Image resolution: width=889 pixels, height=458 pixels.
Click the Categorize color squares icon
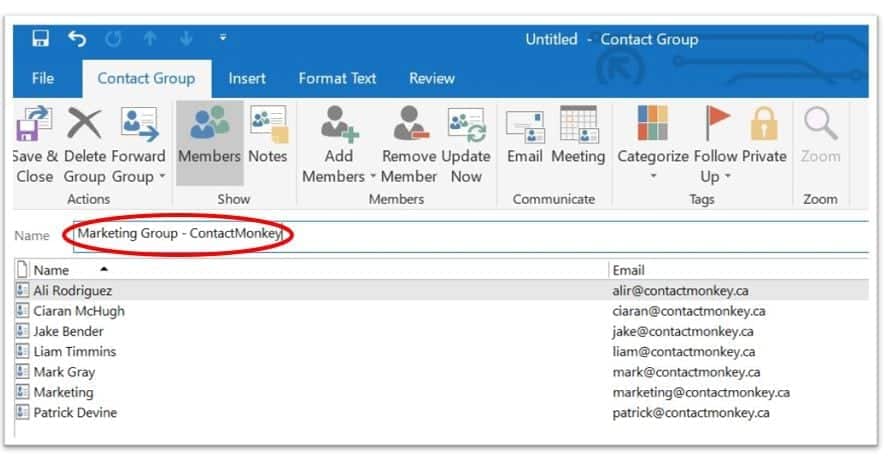[653, 123]
